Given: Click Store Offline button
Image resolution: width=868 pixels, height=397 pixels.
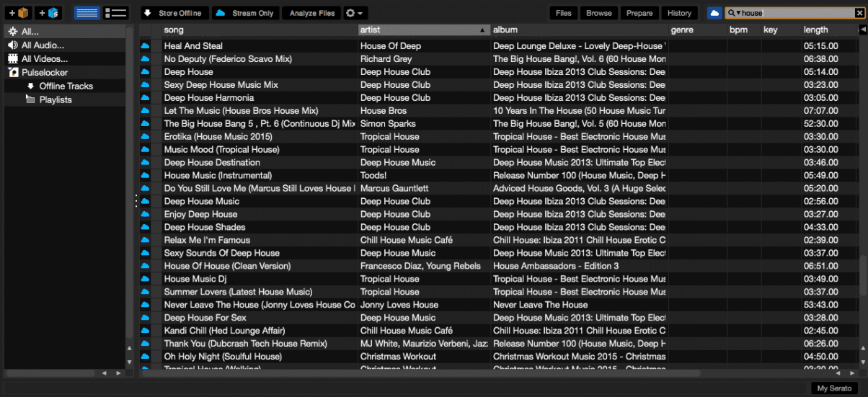Looking at the screenshot, I should click(x=174, y=13).
